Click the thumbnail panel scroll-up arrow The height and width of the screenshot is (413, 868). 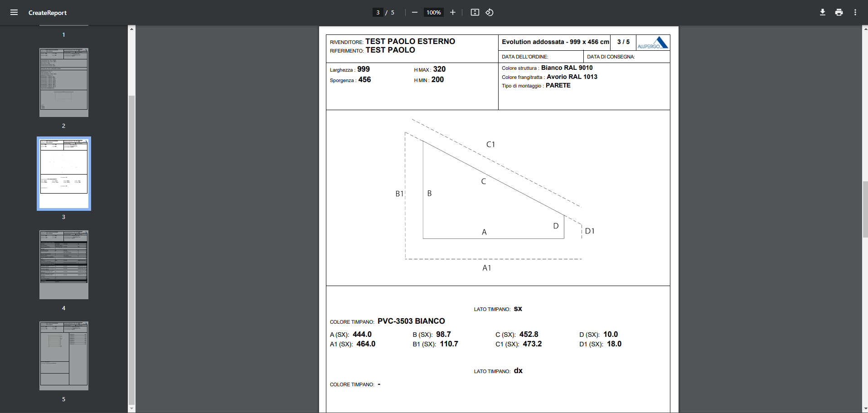(131, 29)
